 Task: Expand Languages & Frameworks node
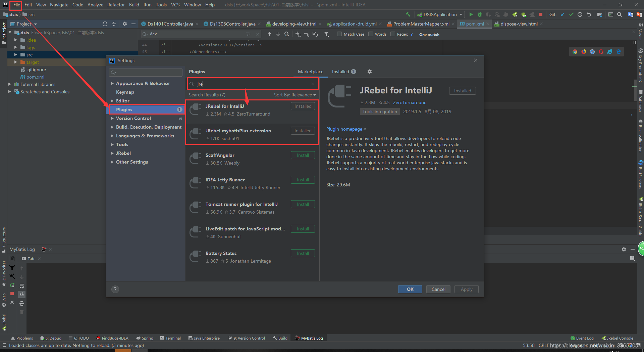coord(112,136)
